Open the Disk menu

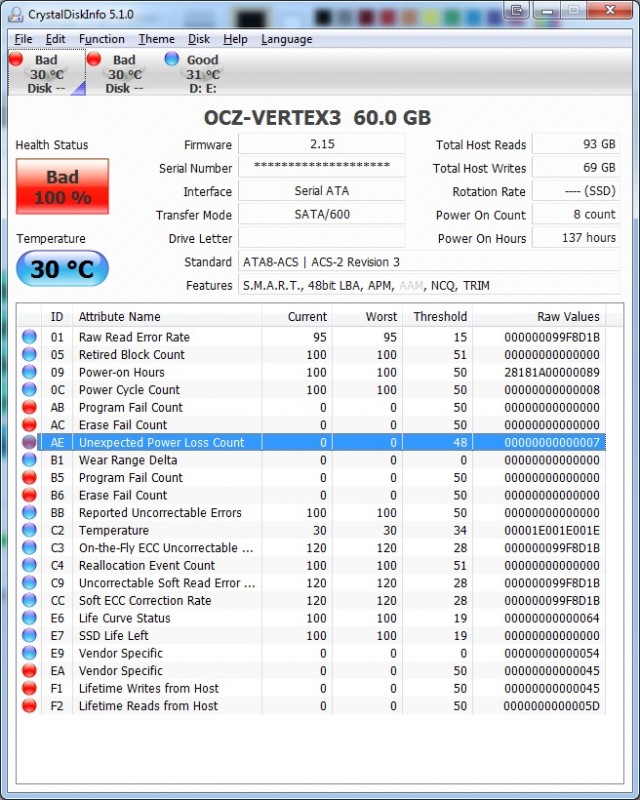click(x=199, y=39)
